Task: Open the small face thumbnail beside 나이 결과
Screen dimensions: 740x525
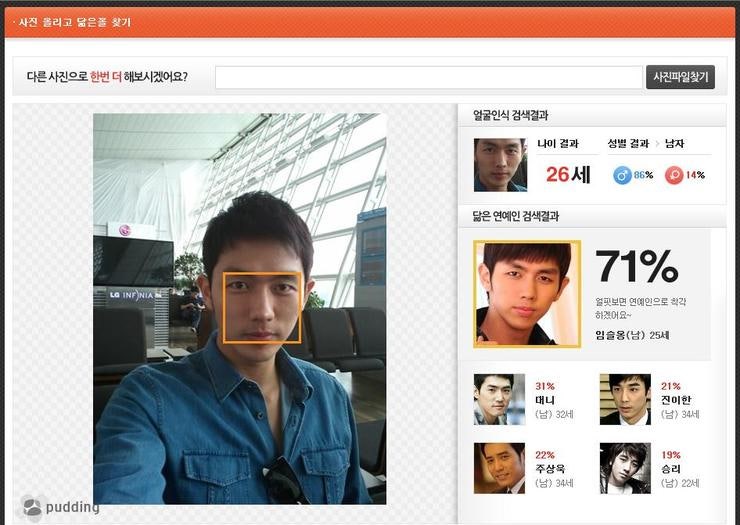Action: pos(500,165)
